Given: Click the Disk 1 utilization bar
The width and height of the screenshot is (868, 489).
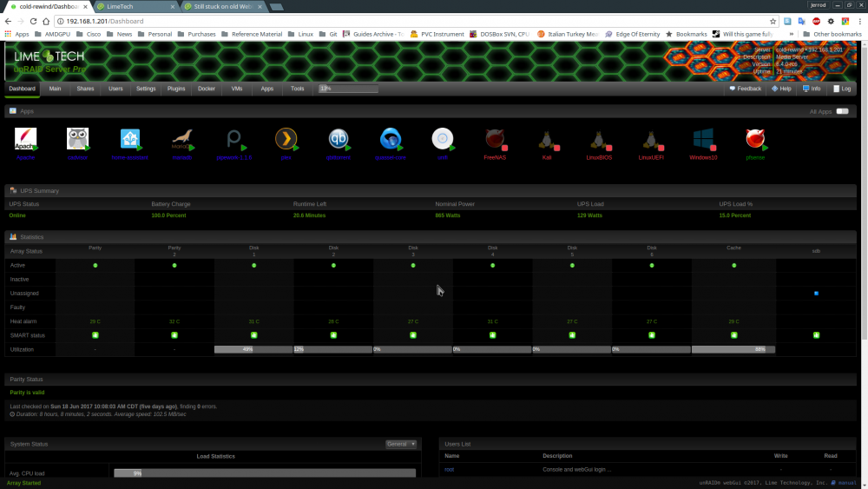Looking at the screenshot, I should pyautogui.click(x=253, y=349).
